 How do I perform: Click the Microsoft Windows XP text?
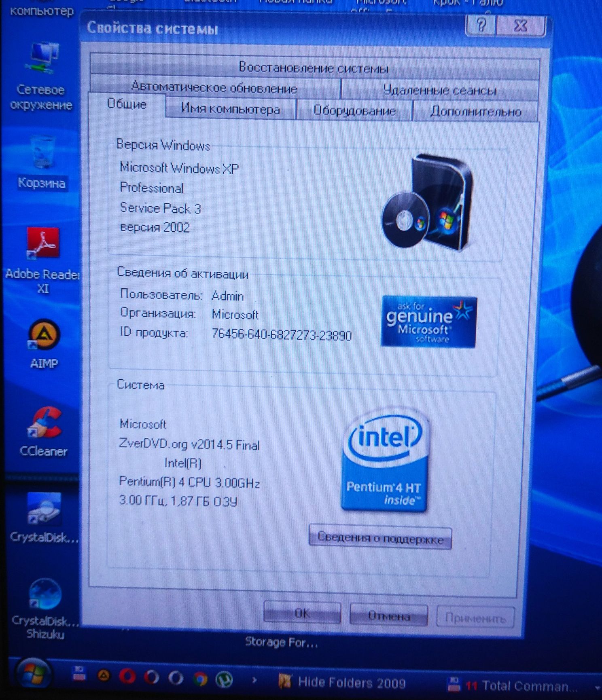click(x=179, y=168)
